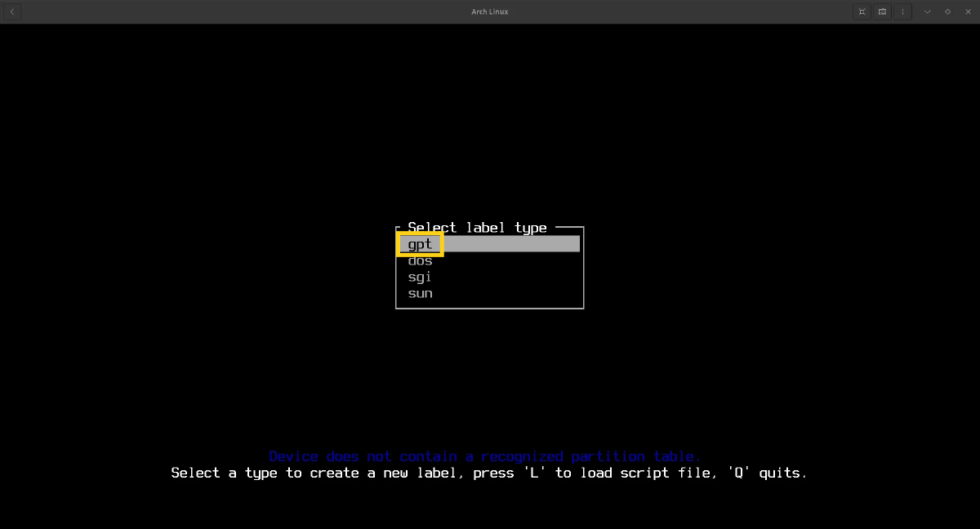The height and width of the screenshot is (529, 980).
Task: Click blank space below sun in dialog
Action: pos(490,303)
